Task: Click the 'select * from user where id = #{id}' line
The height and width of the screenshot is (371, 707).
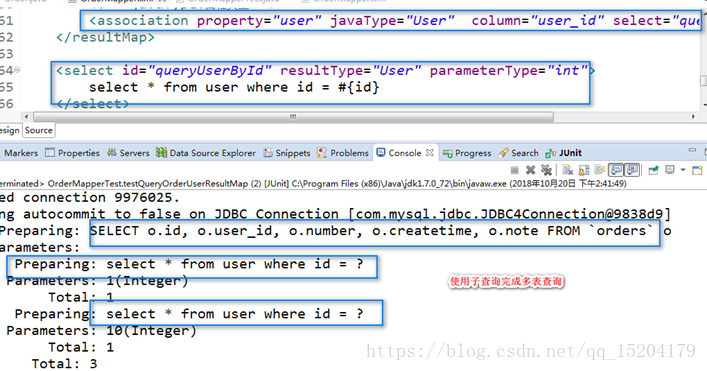Action: (x=234, y=87)
